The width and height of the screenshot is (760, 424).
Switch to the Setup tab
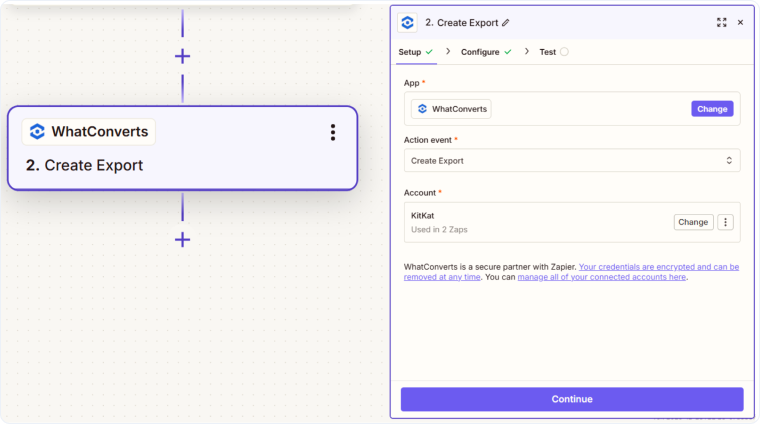(x=415, y=52)
